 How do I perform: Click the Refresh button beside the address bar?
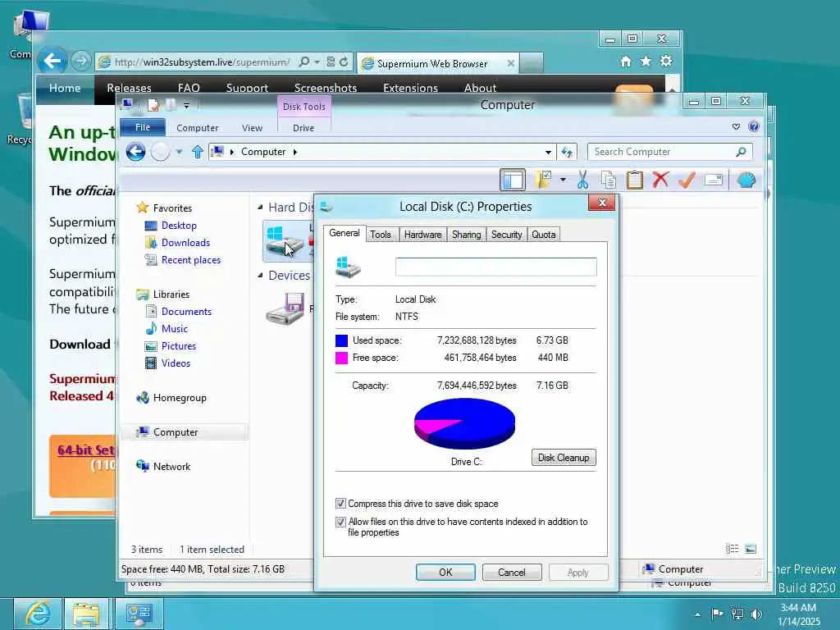pyautogui.click(x=567, y=152)
